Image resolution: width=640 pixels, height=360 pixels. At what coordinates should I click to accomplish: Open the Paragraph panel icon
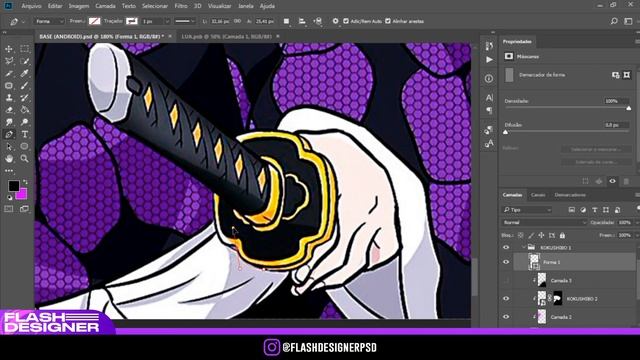pos(489,111)
